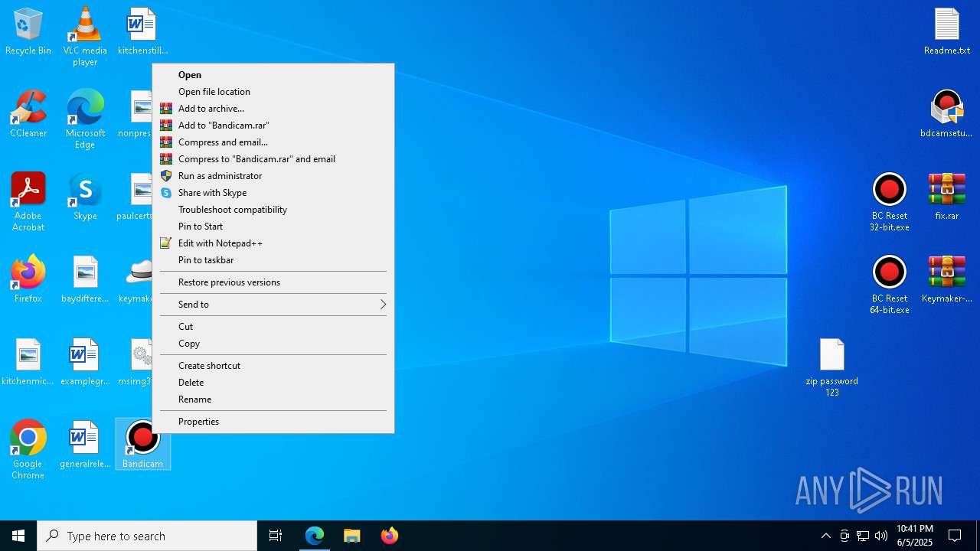Select the Bandicam desktop shortcut
Image resolution: width=980 pixels, height=551 pixels.
(142, 444)
